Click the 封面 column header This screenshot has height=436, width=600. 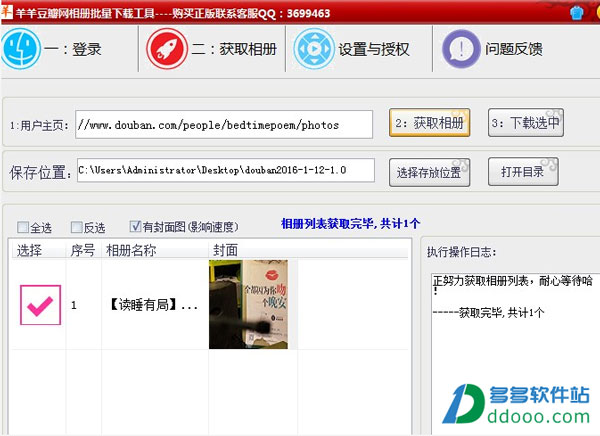point(225,251)
